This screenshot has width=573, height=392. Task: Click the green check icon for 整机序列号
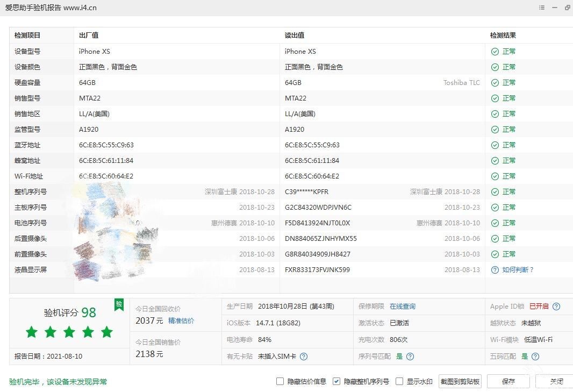pos(495,192)
